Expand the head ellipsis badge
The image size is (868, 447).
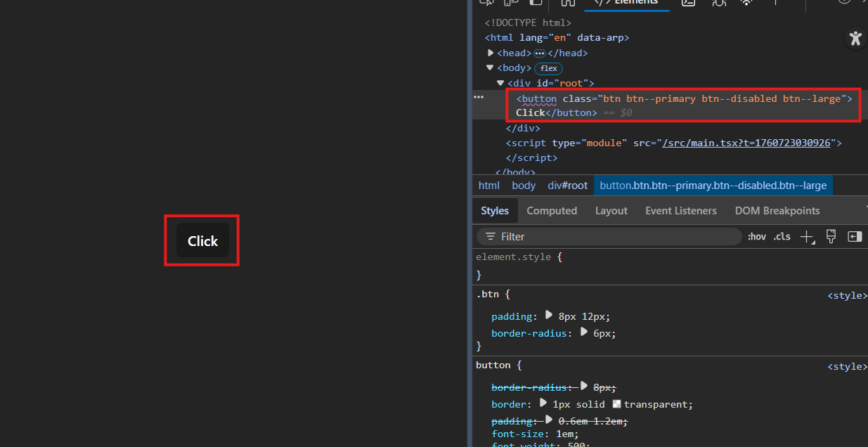540,53
